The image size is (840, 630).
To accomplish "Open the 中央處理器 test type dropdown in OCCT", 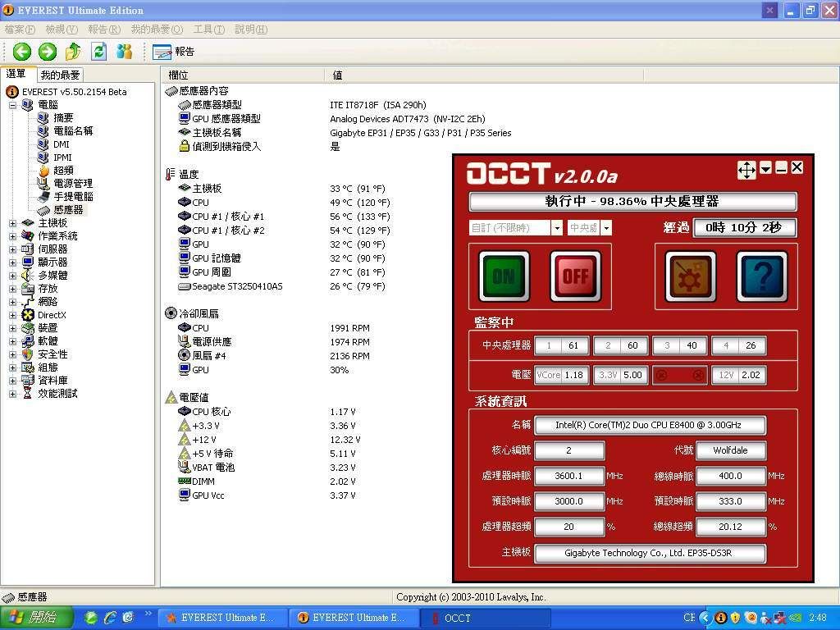I will (606, 228).
